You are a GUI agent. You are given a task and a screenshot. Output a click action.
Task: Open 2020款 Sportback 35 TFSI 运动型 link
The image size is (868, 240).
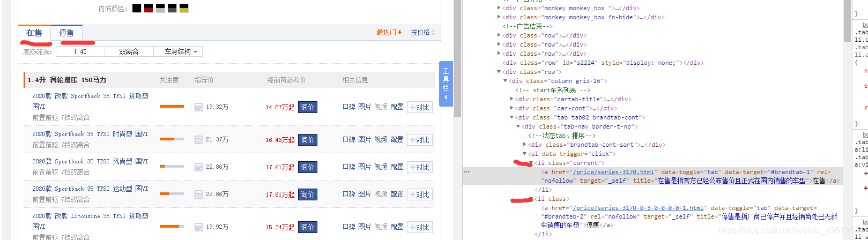[90, 189]
